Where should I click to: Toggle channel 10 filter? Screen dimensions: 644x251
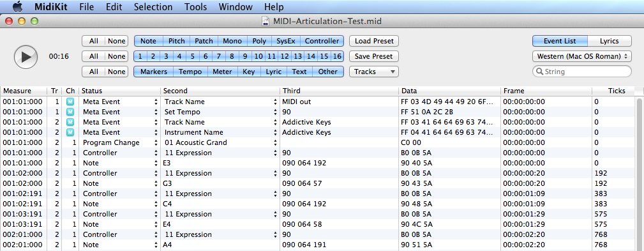258,56
